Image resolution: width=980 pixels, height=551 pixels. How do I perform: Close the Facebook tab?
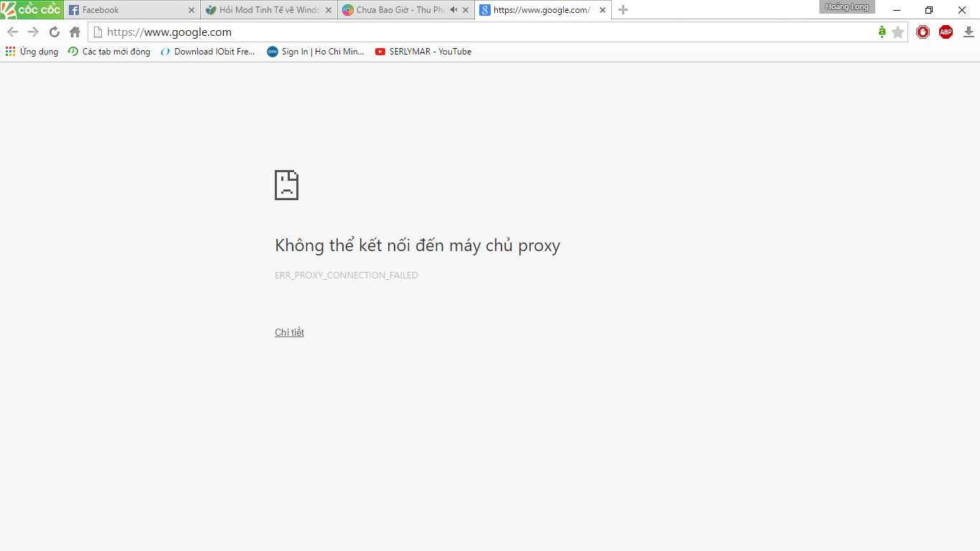[x=191, y=10]
